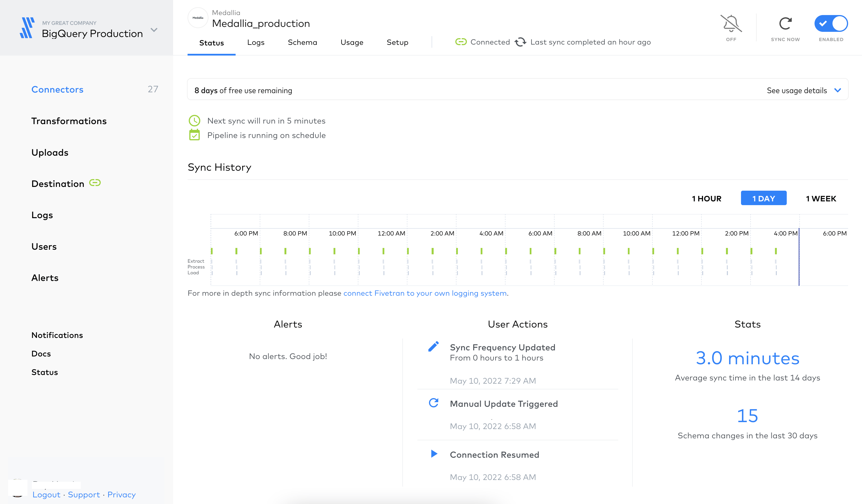The width and height of the screenshot is (862, 504).
Task: Click the user avatar in sidebar footer
Action: click(17, 488)
